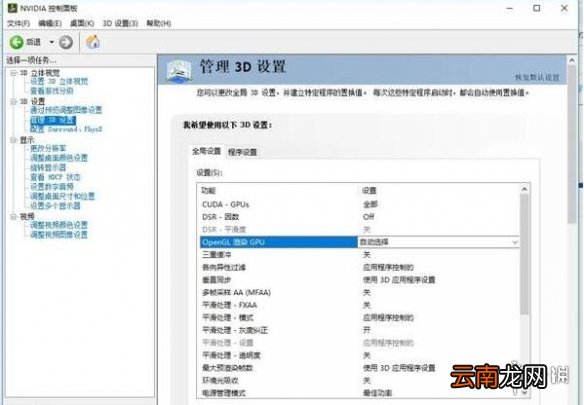Select the 平滑处理 - 透明度 row
Viewport: 584px width, 405px height.
click(359, 355)
